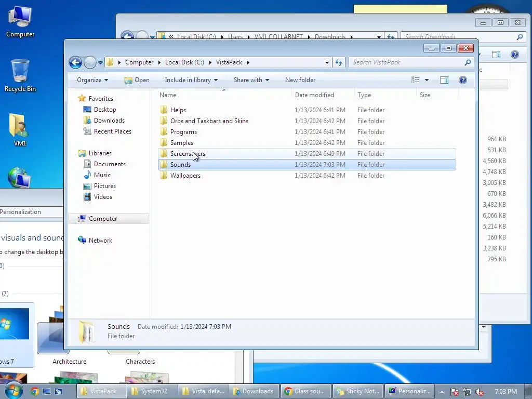Open the view options dropdown arrow
The height and width of the screenshot is (399, 532).
pyautogui.click(x=427, y=80)
